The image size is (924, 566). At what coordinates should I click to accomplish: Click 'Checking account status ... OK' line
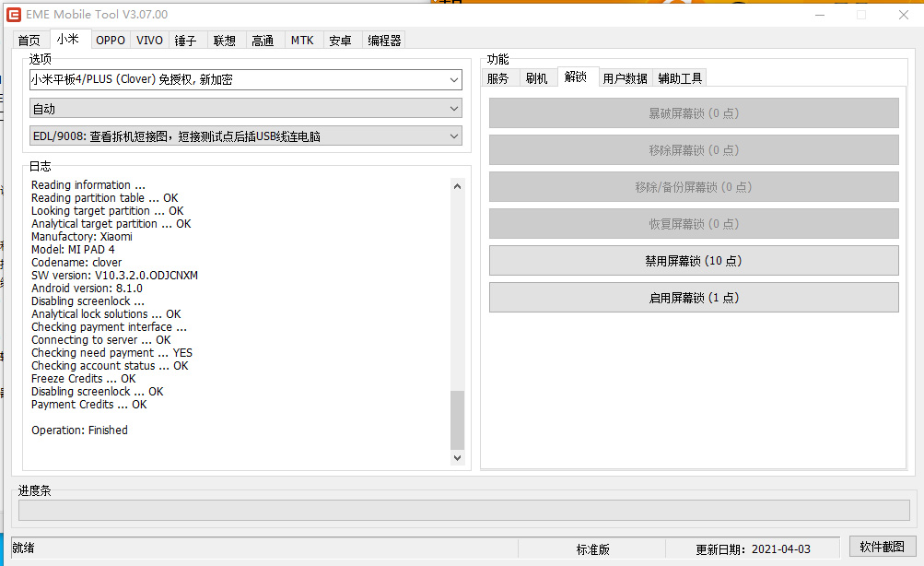pyautogui.click(x=111, y=366)
